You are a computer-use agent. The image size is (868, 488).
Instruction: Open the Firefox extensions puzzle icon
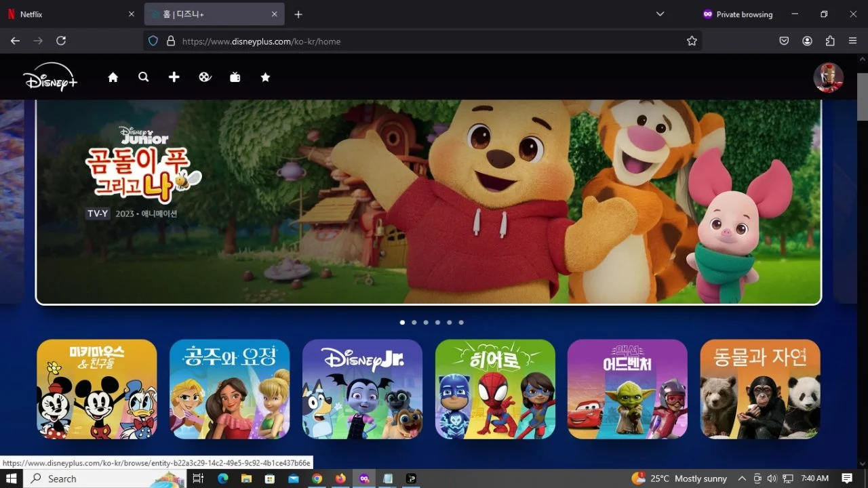pos(830,41)
